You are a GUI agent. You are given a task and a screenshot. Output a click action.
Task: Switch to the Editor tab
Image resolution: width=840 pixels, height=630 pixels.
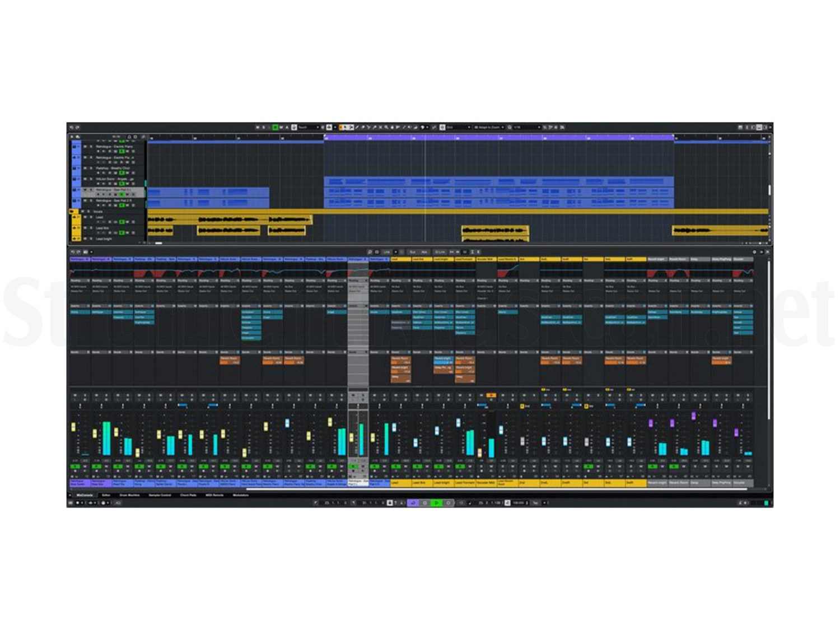105,495
